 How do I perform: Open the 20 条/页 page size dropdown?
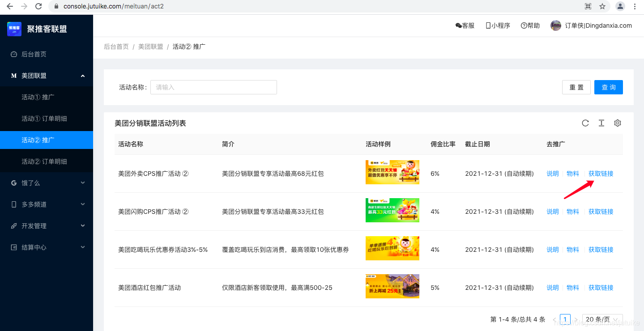coord(602,319)
